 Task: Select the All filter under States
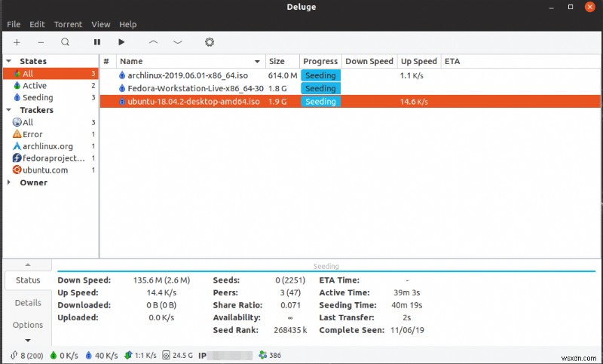(50, 73)
